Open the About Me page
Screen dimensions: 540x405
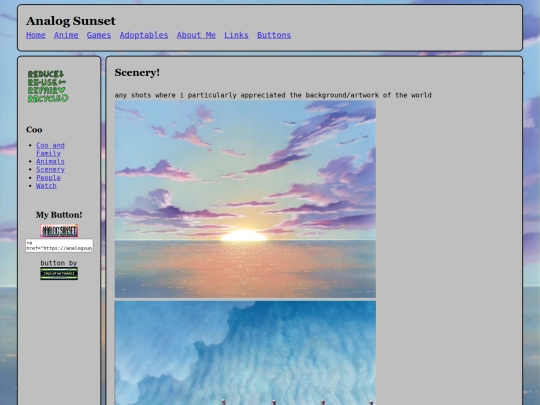click(x=196, y=35)
